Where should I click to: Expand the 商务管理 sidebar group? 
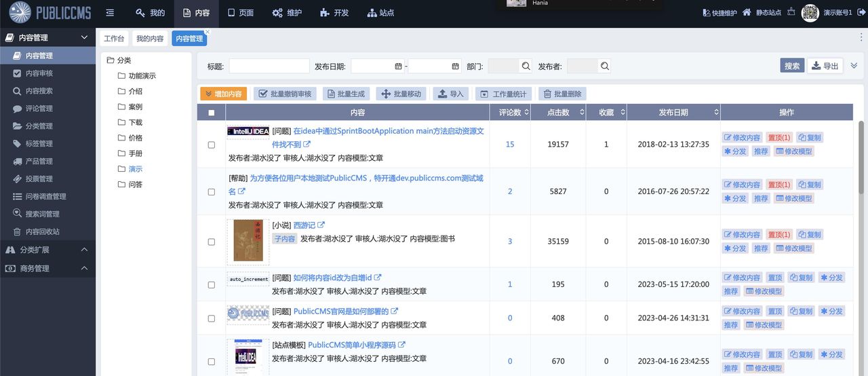(x=47, y=269)
